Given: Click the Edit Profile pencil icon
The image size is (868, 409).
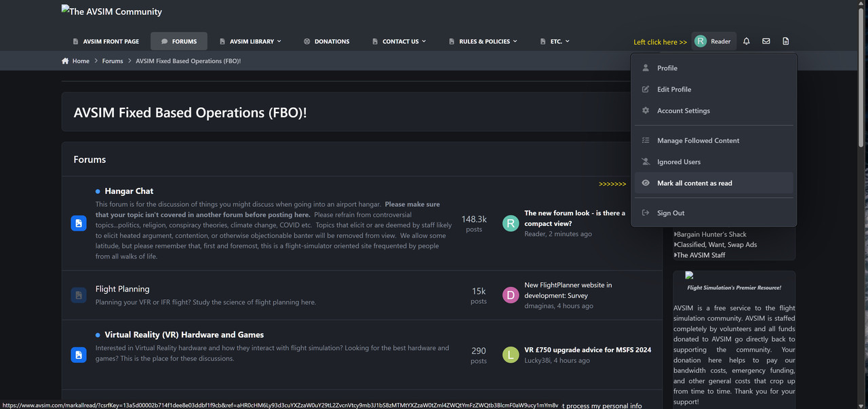Looking at the screenshot, I should 646,90.
